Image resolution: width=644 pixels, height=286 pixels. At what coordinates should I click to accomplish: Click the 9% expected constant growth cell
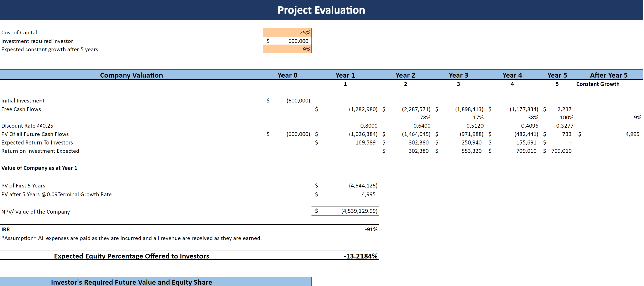tap(287, 49)
